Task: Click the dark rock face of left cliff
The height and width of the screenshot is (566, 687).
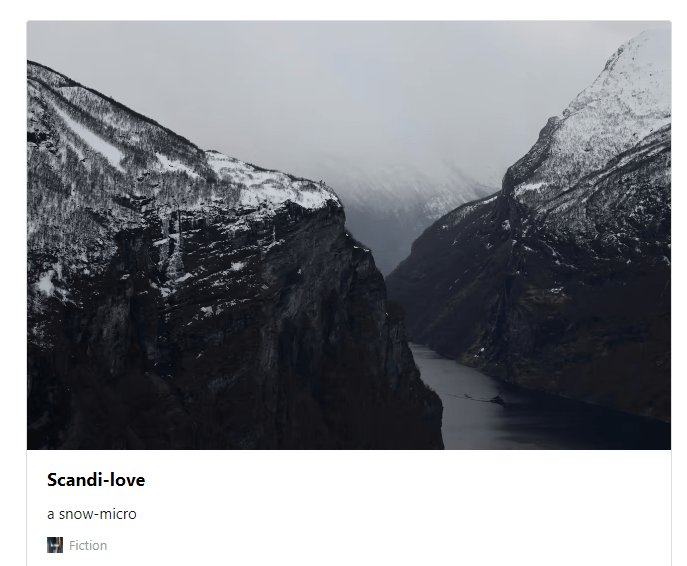Action: (285, 307)
